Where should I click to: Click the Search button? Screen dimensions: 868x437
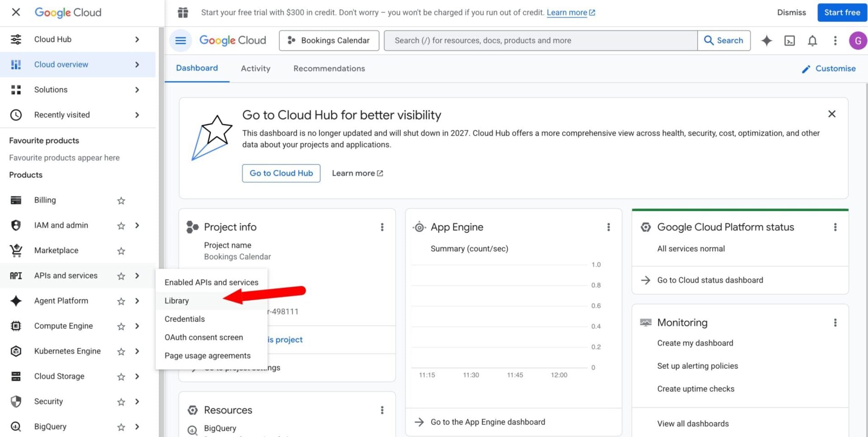724,41
